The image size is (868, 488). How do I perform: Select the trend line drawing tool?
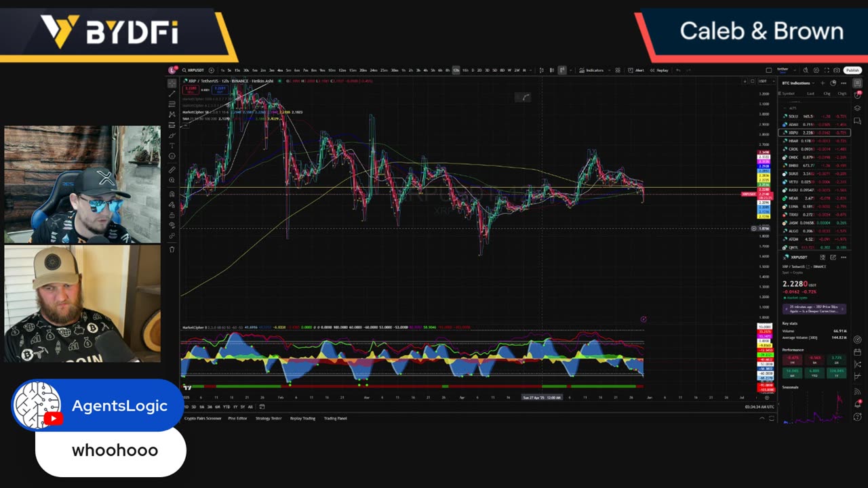tap(172, 94)
